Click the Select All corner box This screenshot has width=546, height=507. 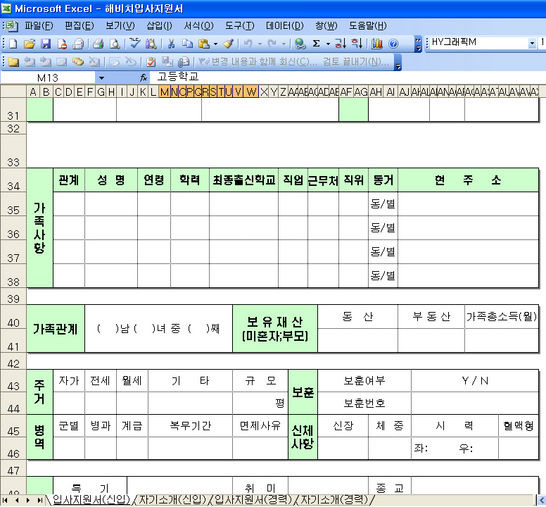[x=13, y=92]
